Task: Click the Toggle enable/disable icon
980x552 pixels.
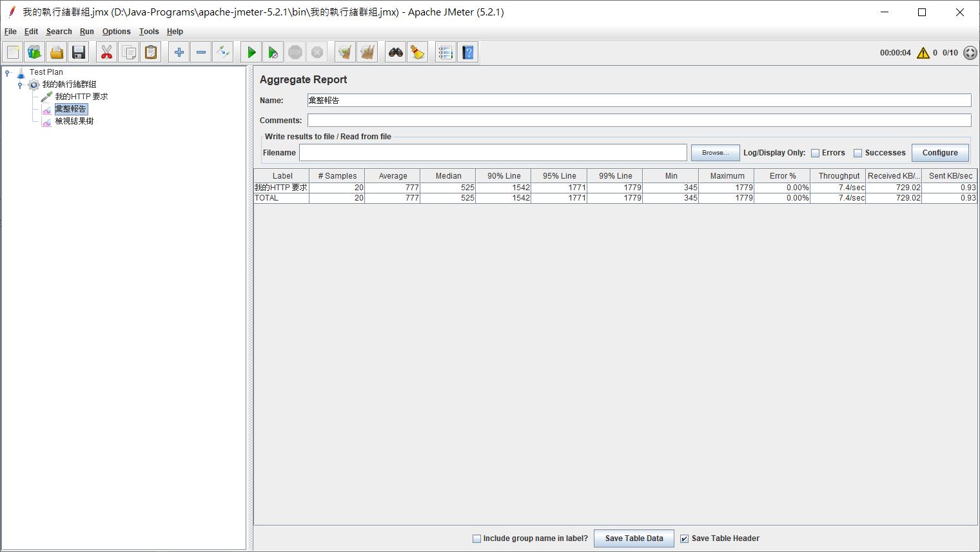Action: 223,52
